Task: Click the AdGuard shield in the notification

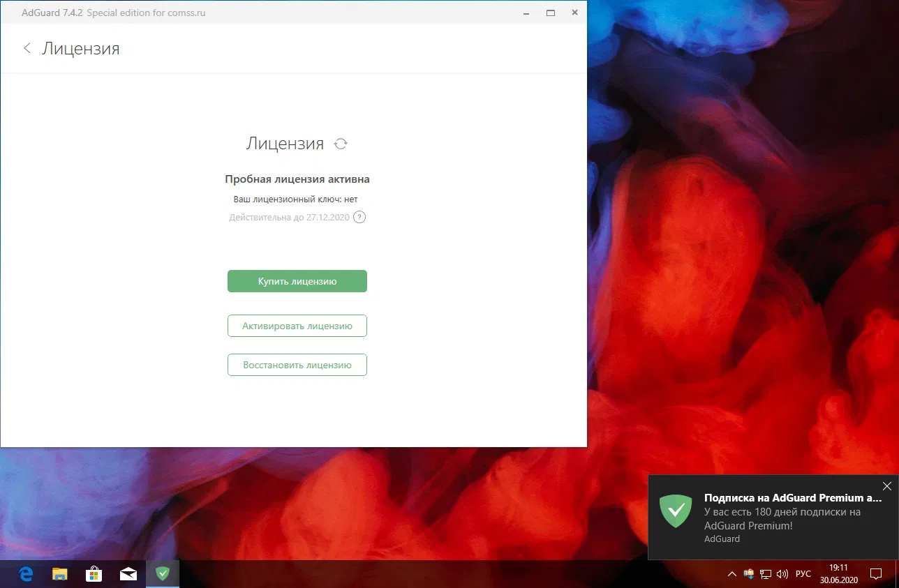Action: (675, 511)
